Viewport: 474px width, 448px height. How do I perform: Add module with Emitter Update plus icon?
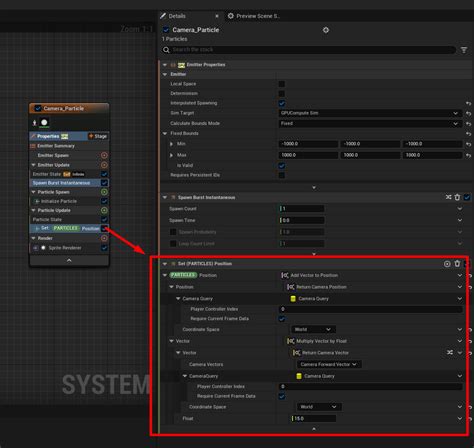[104, 165]
